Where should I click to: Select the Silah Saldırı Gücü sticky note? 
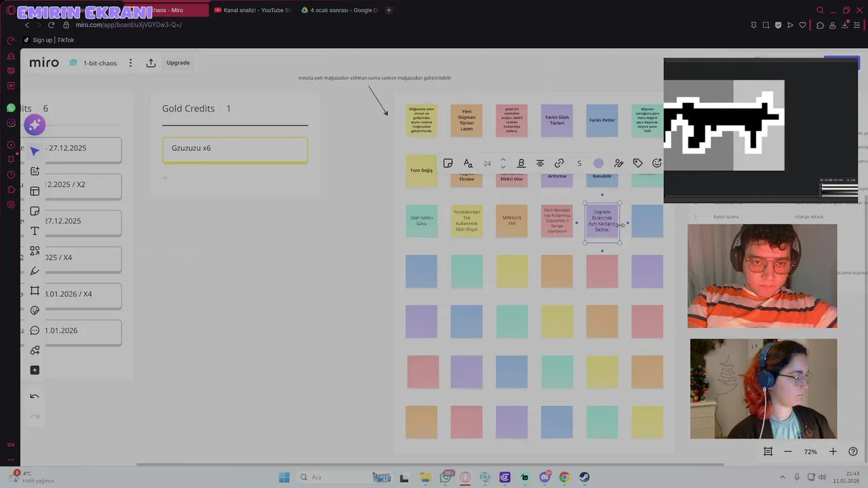(421, 221)
